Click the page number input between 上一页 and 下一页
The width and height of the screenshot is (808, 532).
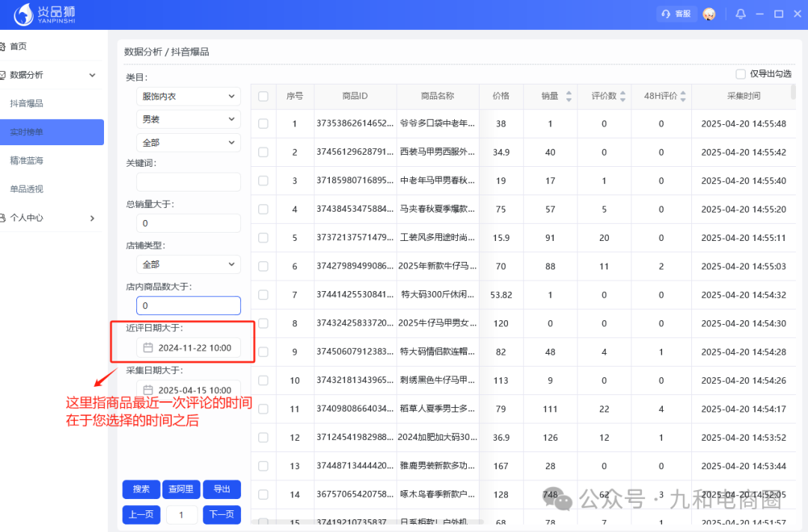[181, 514]
